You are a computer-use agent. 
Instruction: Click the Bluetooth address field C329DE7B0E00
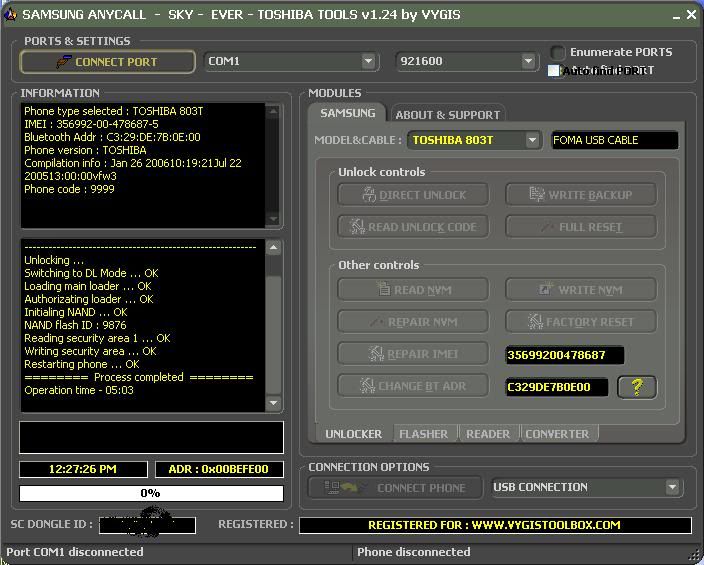557,387
